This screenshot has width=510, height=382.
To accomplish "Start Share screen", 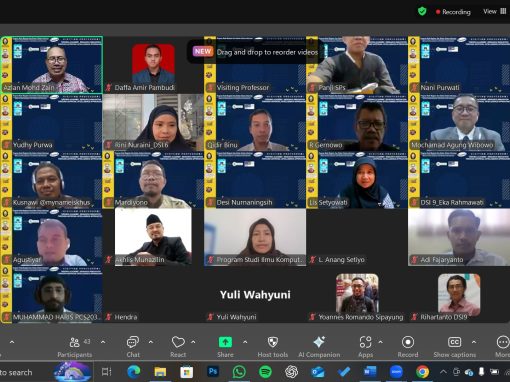I will 225,347.
